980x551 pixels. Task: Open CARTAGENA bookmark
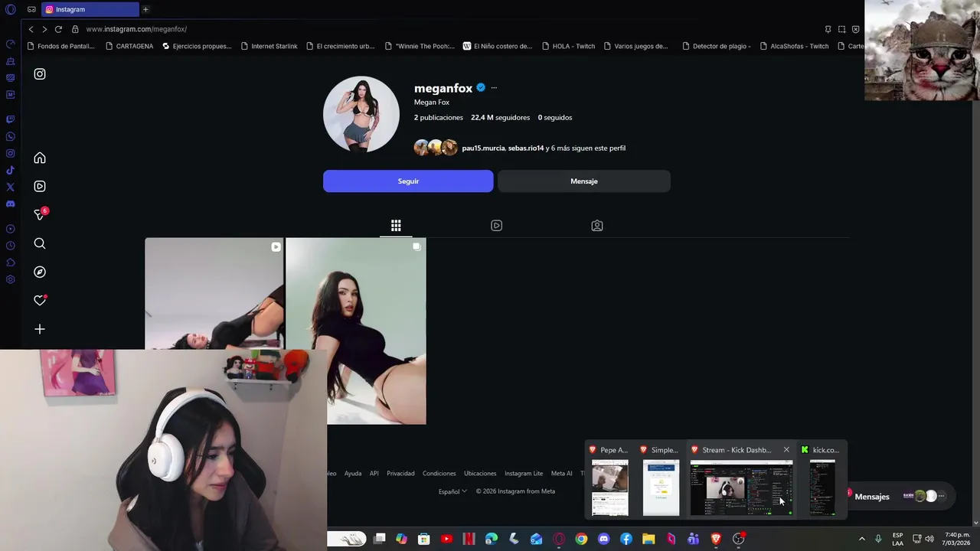(129, 46)
